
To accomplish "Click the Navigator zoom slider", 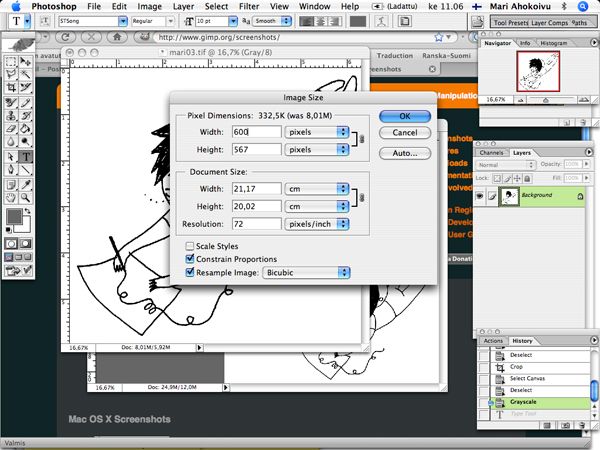I will [x=546, y=100].
